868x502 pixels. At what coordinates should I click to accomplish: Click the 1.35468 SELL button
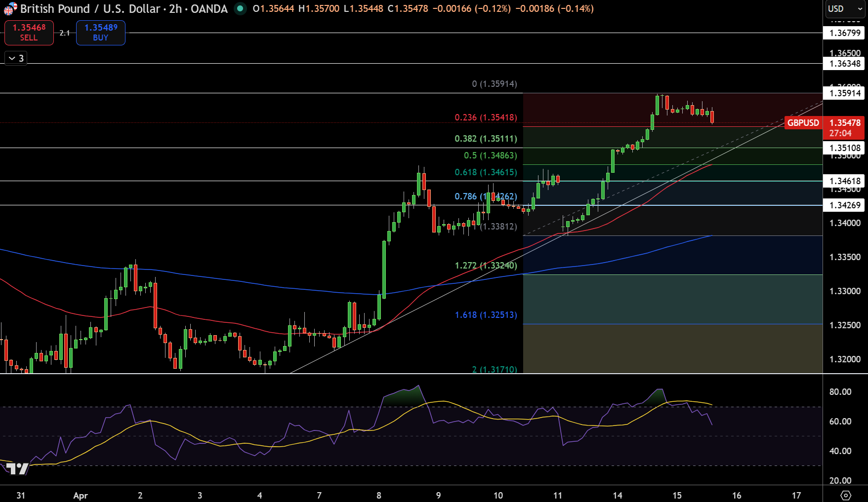pos(29,33)
